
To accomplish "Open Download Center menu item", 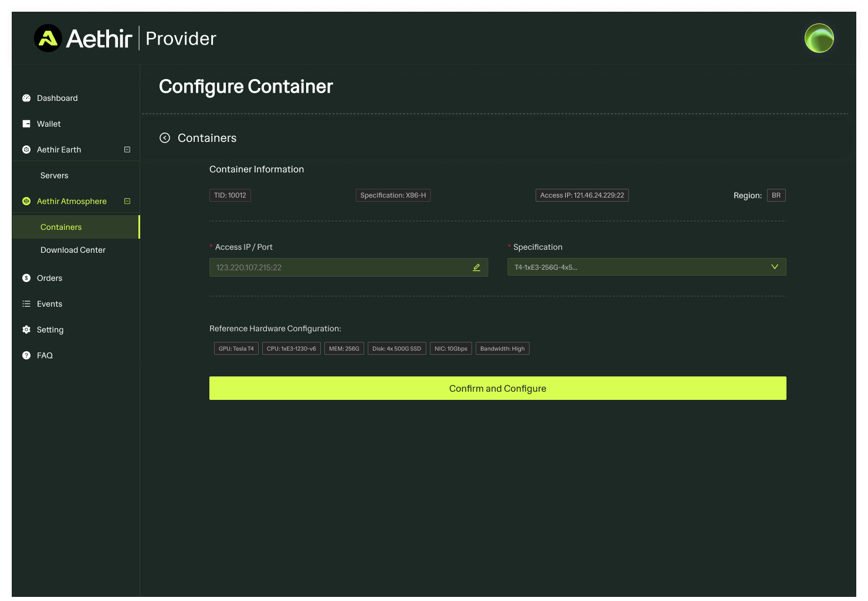I will pyautogui.click(x=73, y=250).
